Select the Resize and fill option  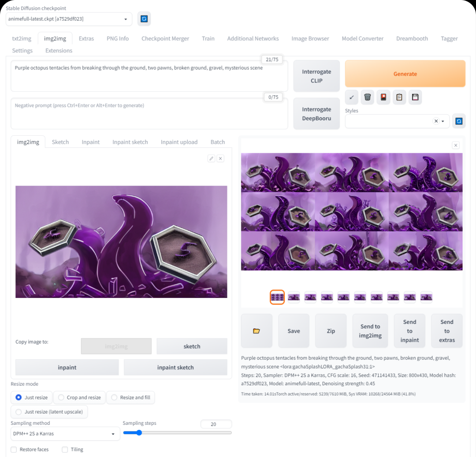pos(130,398)
